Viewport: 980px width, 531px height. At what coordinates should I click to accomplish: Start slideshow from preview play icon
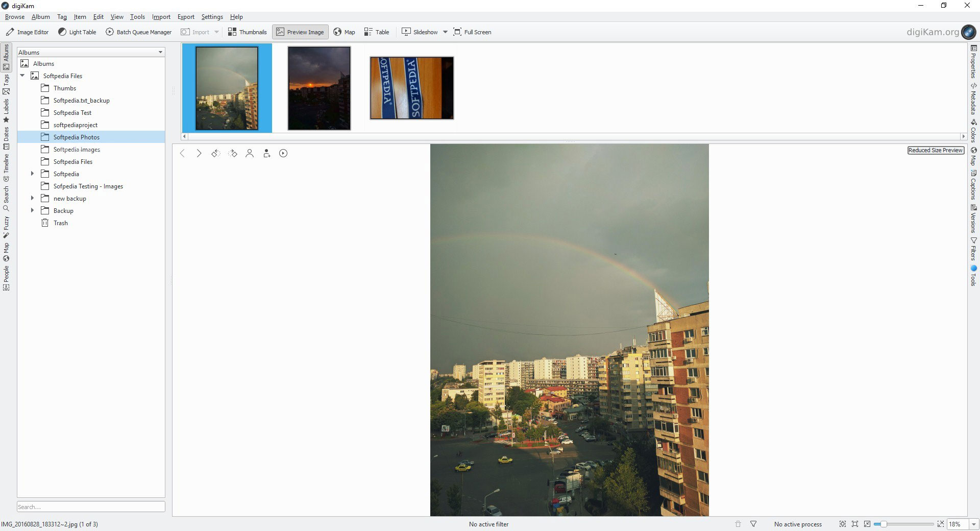point(283,153)
